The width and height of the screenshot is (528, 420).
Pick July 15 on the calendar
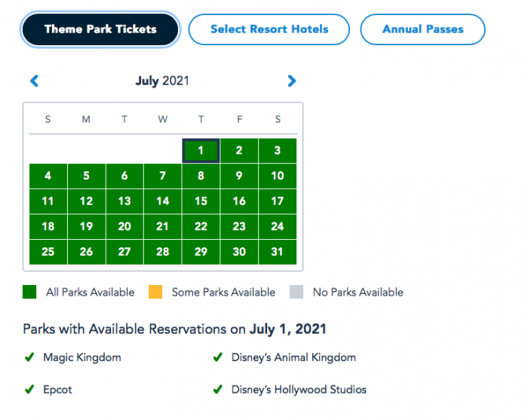(x=201, y=201)
